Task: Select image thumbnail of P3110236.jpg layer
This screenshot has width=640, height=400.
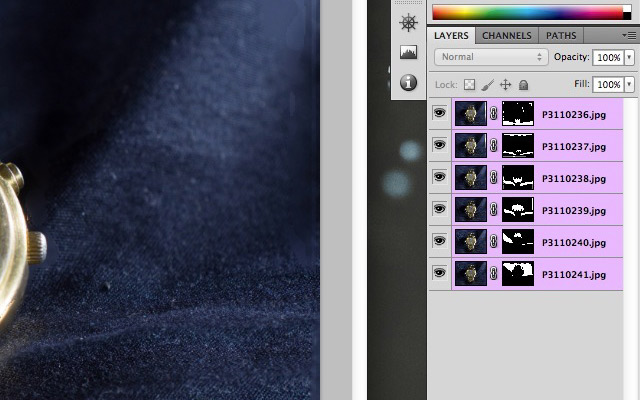Action: (471, 113)
